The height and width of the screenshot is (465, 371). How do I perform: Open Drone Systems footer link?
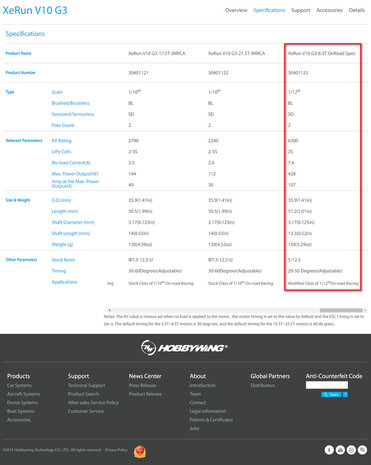(x=22, y=403)
